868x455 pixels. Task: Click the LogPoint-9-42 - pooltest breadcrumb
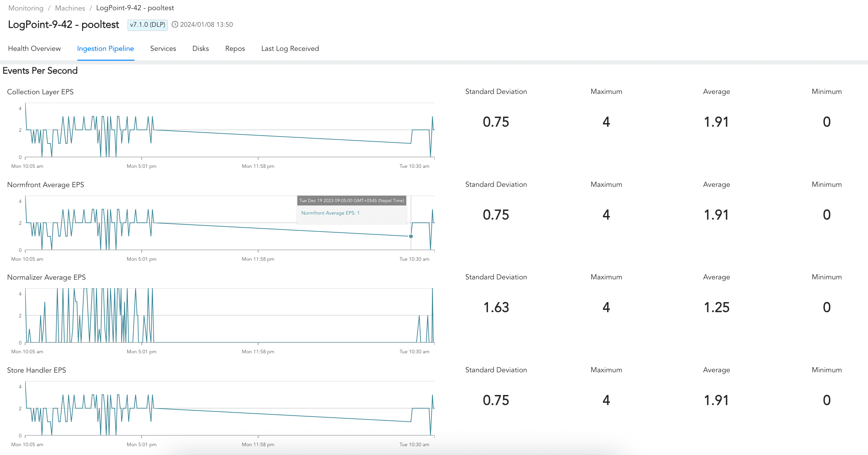click(135, 8)
